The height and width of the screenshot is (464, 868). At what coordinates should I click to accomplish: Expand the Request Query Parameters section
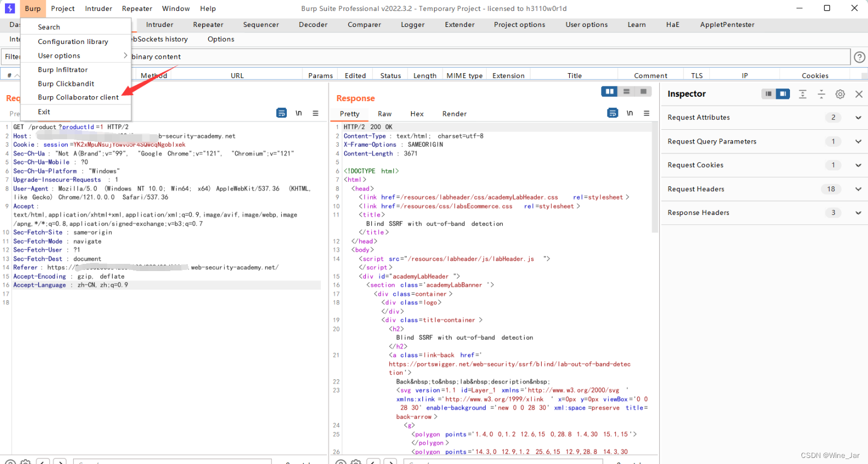858,141
